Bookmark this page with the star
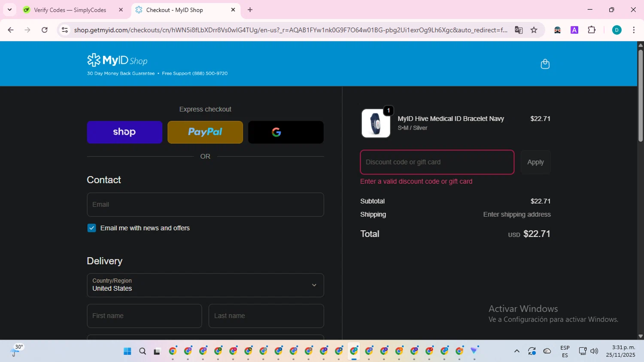 point(534,30)
